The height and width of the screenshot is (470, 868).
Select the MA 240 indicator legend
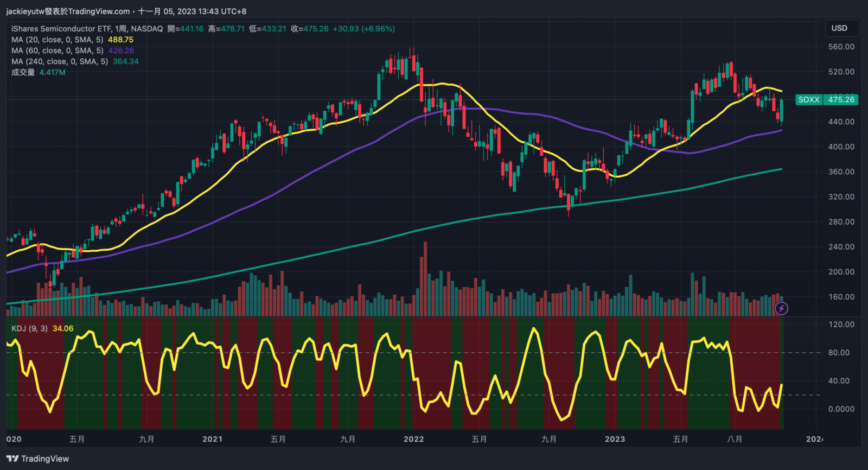pos(60,61)
